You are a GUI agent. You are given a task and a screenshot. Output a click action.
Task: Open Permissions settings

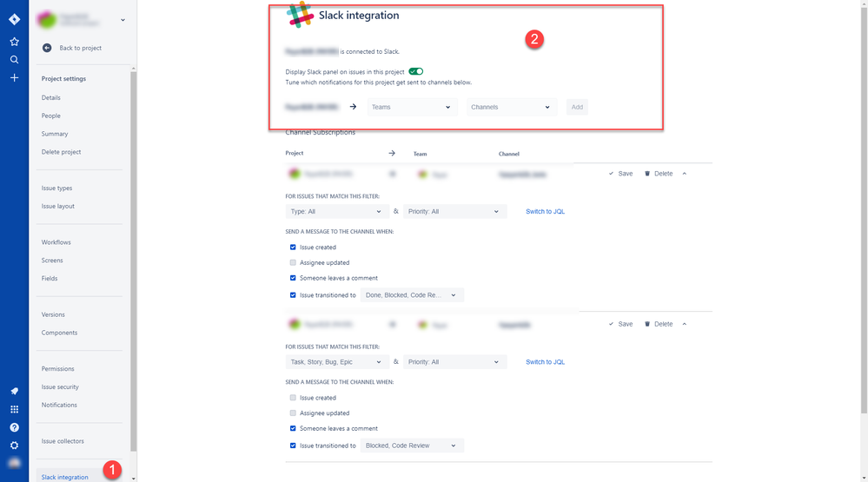57,369
